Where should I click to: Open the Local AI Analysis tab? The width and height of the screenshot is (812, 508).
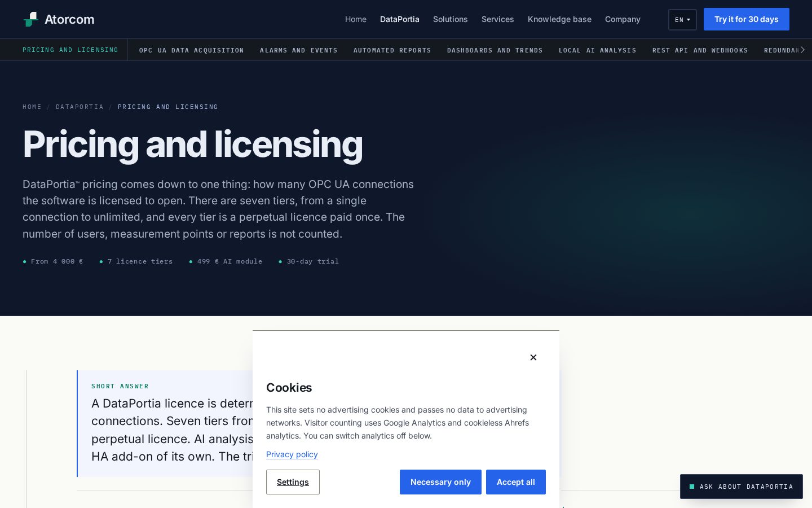pos(598,50)
